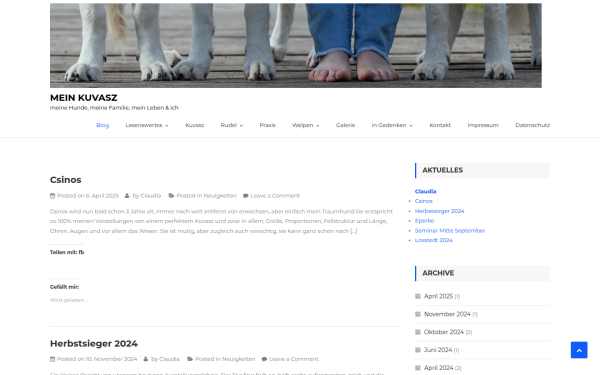Expand the Welpen menu arrow
The width and height of the screenshot is (600, 375).
click(318, 126)
